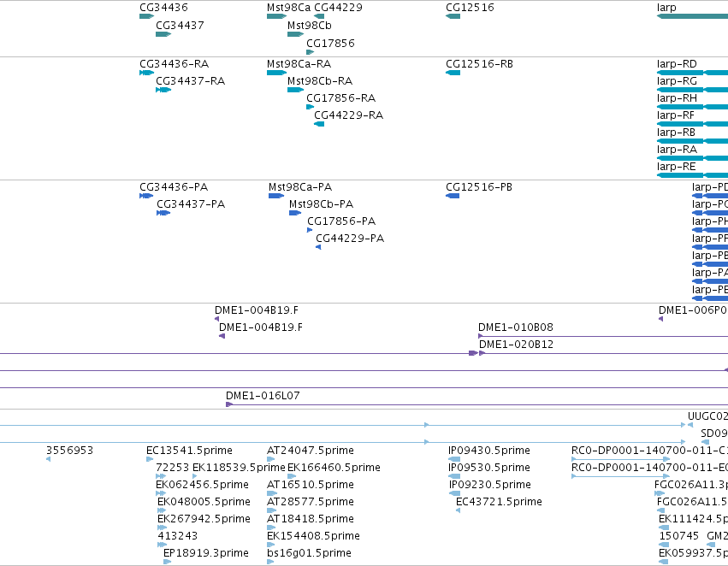The width and height of the screenshot is (728, 566).
Task: Select the CG34436-PA protein feature
Action: pyautogui.click(x=146, y=196)
